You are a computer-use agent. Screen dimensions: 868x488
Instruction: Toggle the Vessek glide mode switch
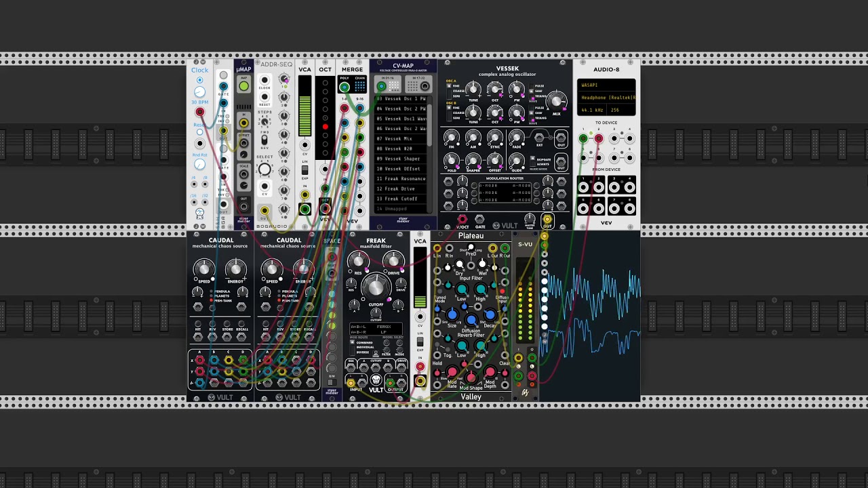coord(533,163)
